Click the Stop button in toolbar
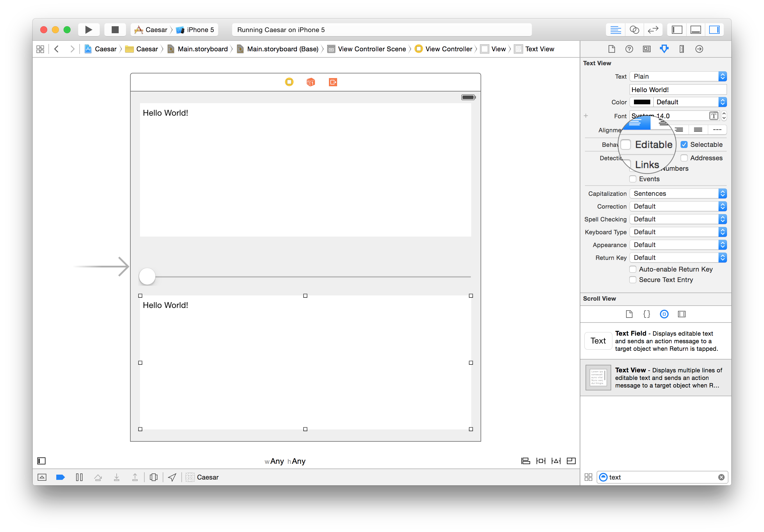 click(115, 30)
